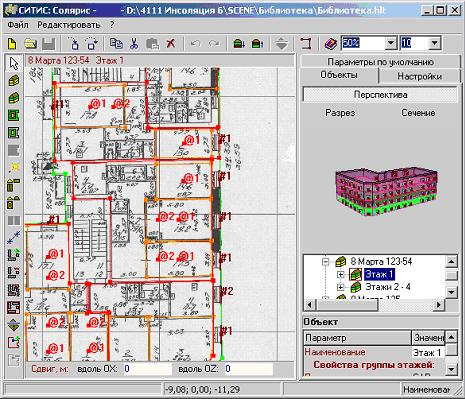465x399 pixels.
Task: Click the Этаж 1 value cell in the property table
Action: [428, 352]
